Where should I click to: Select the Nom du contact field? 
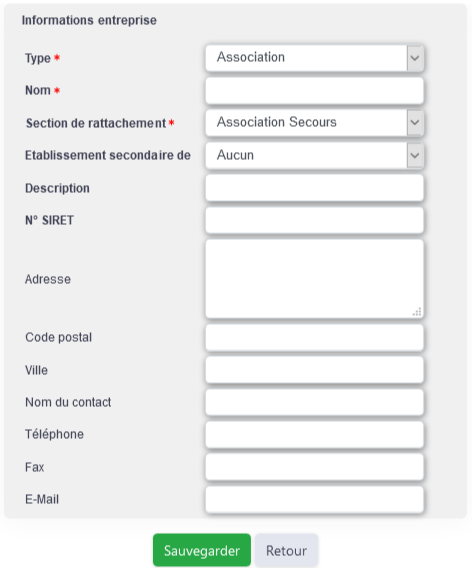(314, 402)
